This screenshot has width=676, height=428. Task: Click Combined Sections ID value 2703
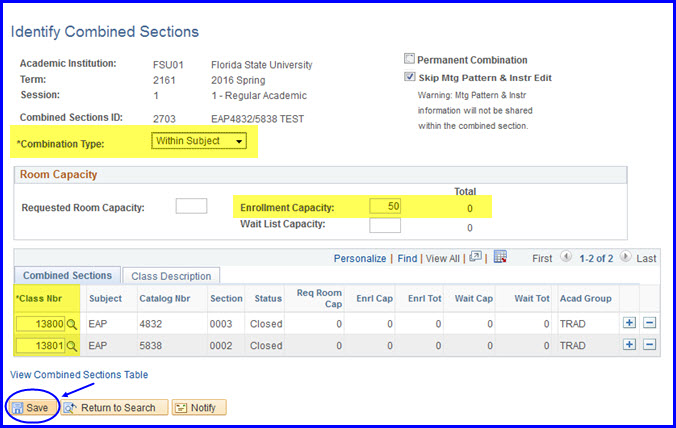click(164, 119)
